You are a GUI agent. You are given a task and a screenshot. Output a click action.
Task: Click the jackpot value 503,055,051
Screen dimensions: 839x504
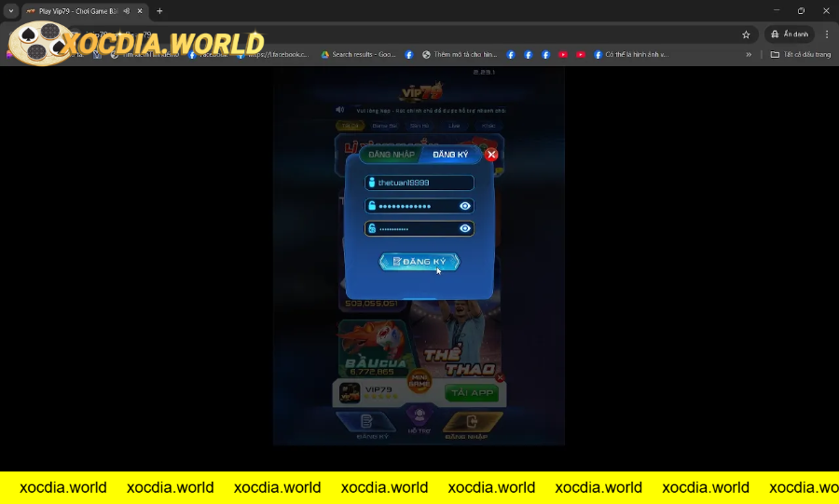click(x=371, y=304)
